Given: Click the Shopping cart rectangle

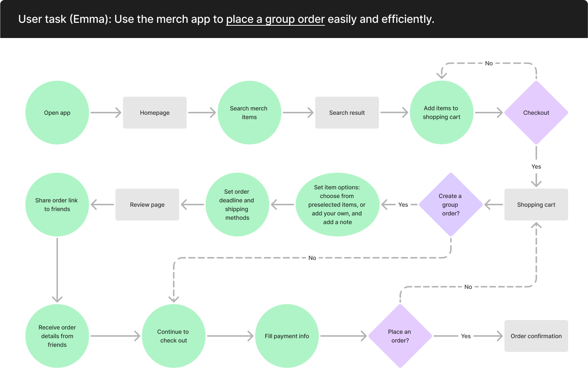Looking at the screenshot, I should (x=536, y=205).
